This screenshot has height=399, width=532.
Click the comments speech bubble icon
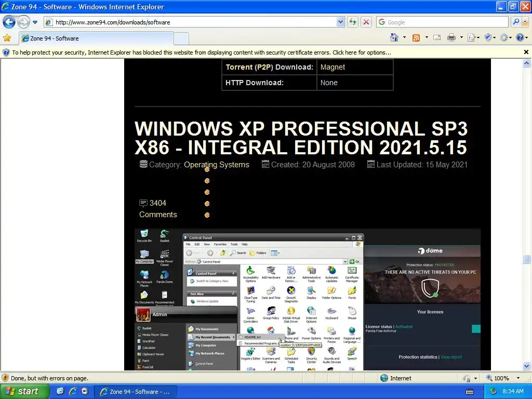[x=143, y=203]
